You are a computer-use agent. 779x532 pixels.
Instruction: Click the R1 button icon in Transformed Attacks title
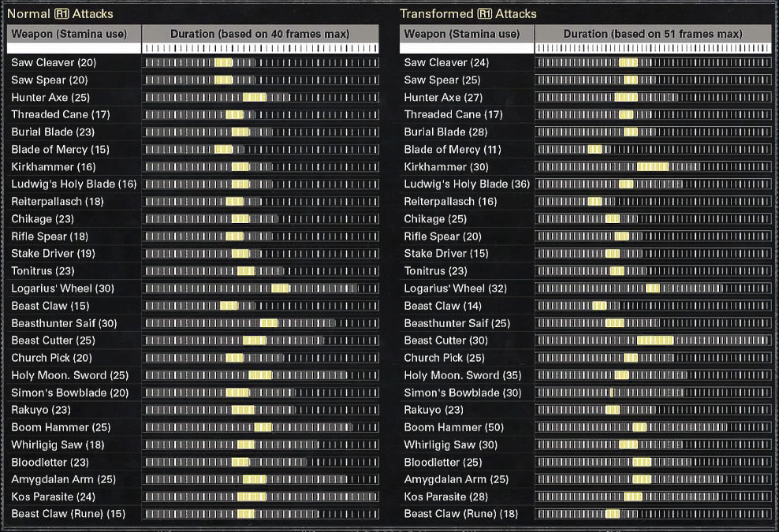click(484, 14)
